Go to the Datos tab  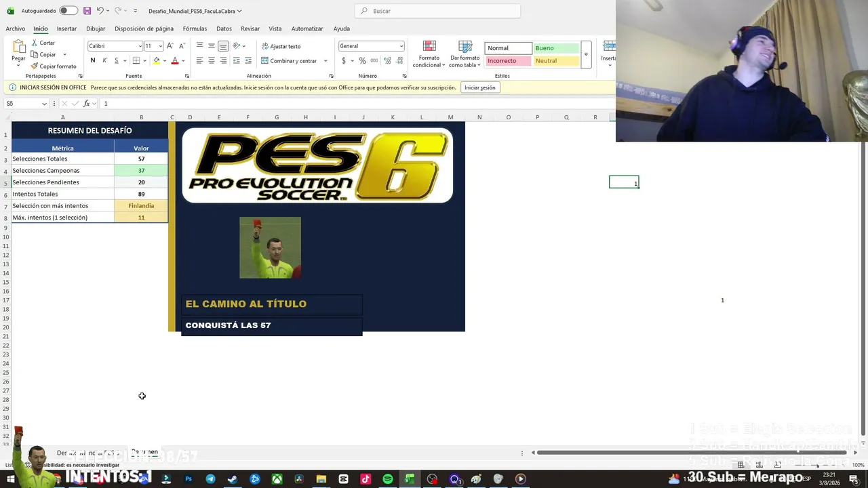(224, 28)
